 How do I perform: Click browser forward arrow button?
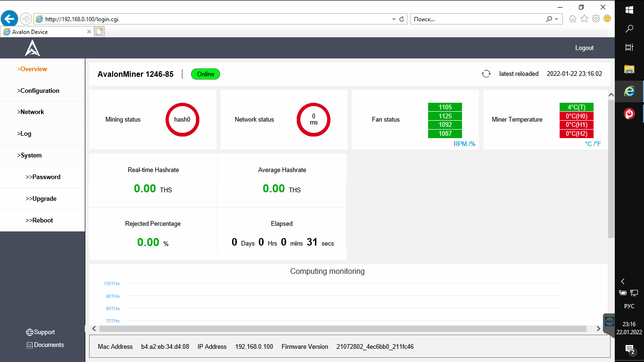click(26, 19)
